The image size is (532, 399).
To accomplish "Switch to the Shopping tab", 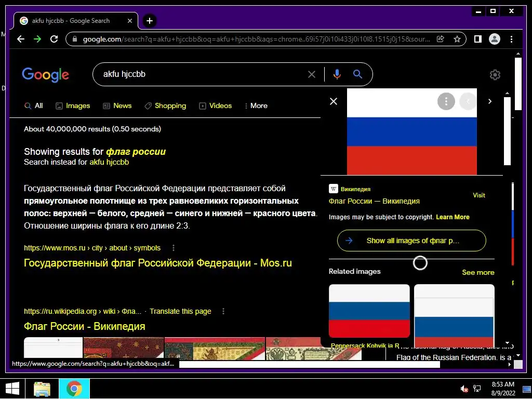I will click(x=165, y=106).
